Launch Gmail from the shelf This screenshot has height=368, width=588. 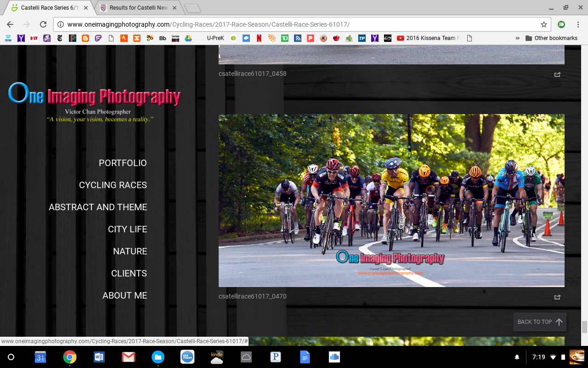tap(128, 357)
